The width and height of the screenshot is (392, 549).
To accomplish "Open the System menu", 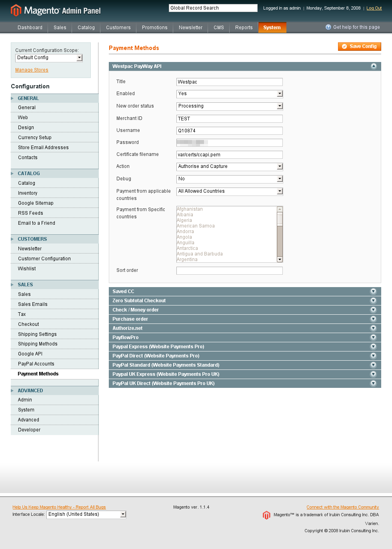I will 272,28.
